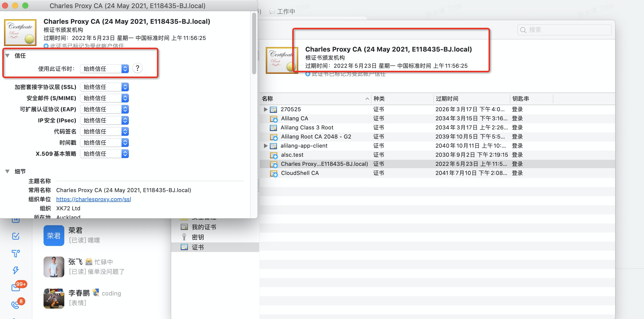Open the 可扩展认证协议 (EAP) trust dropdown
This screenshot has height=319, width=644.
pos(104,109)
